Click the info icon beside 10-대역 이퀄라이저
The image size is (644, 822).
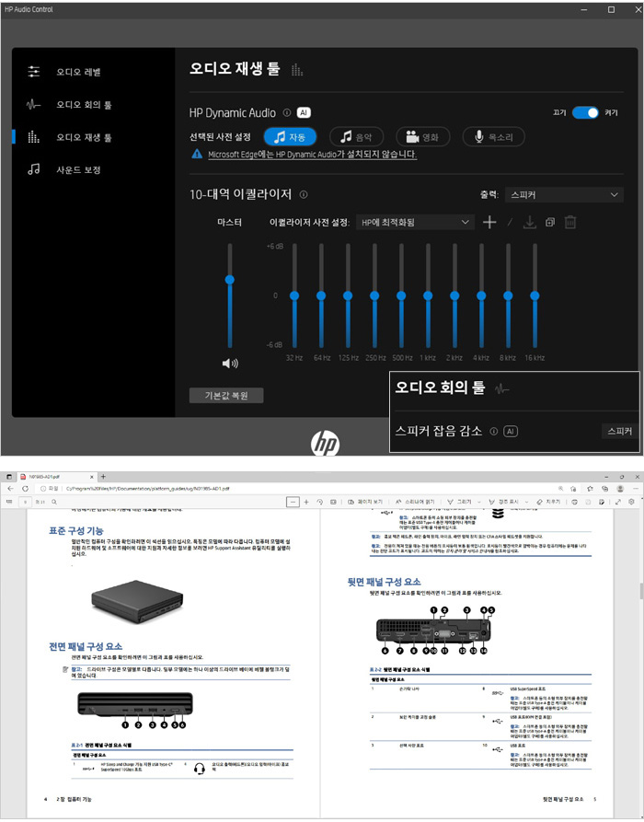pyautogui.click(x=304, y=194)
